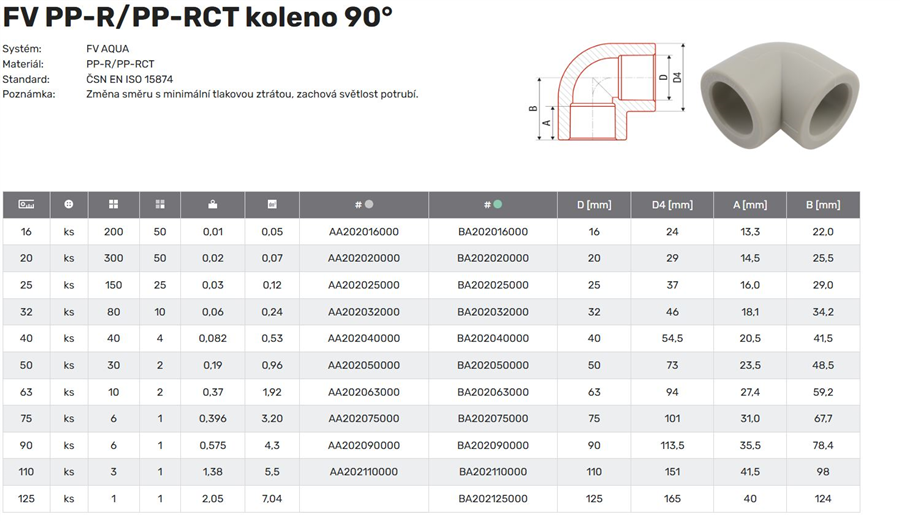Select the title FV PP-R/PP-RCT koleno 90°
The width and height of the screenshot is (900, 521).
pos(198,17)
